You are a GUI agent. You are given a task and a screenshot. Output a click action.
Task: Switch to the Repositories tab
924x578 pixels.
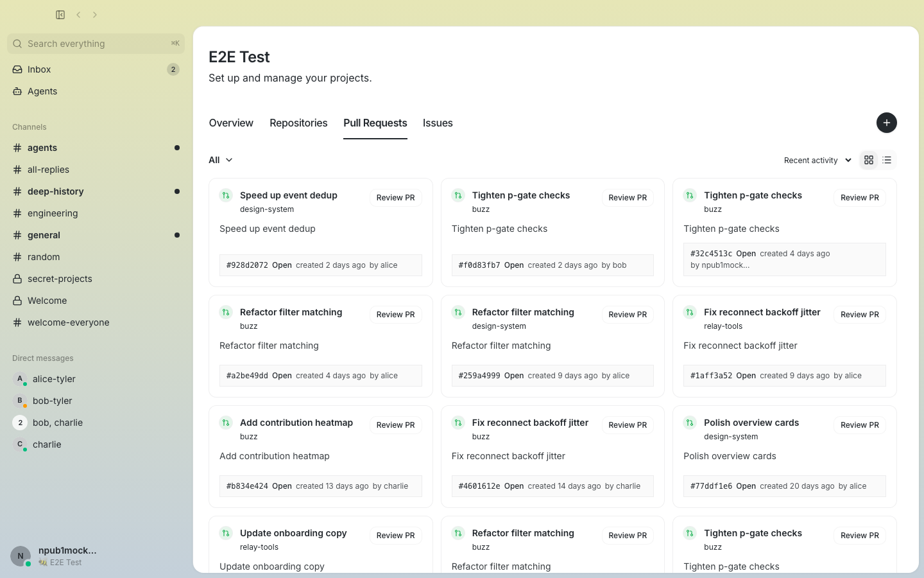click(298, 123)
